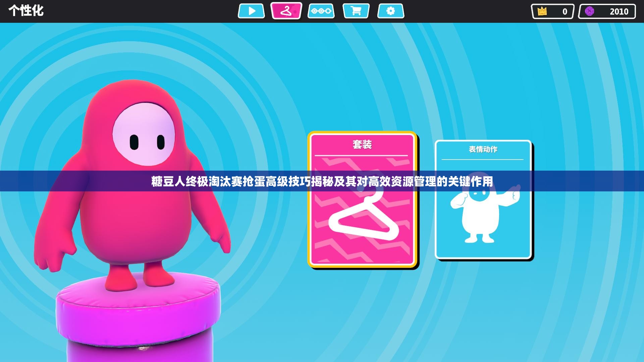Screen dimensions: 644x362
Task: Click the 个性化 page title
Action: point(26,11)
